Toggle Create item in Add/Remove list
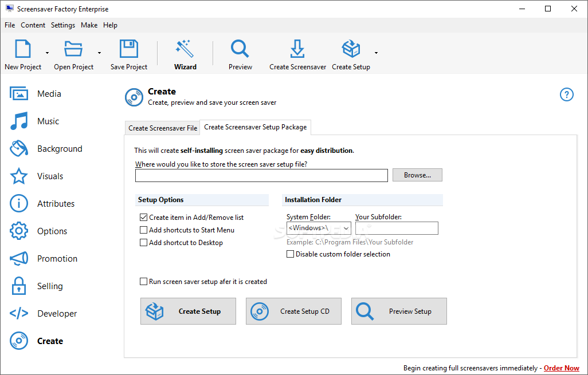Viewport: 588px width, 375px height. [x=191, y=218]
